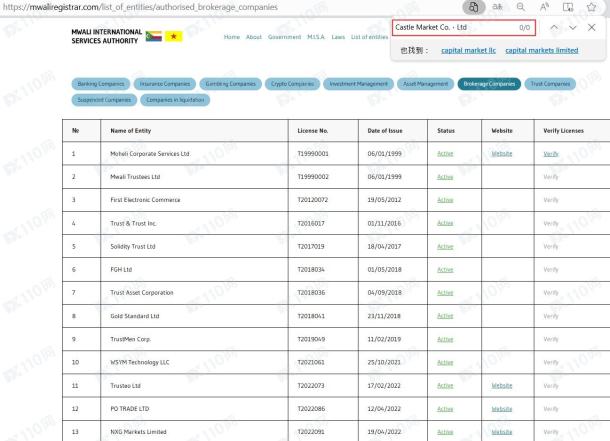Click the translate page icon
This screenshot has height=441, width=610.
point(497,7)
